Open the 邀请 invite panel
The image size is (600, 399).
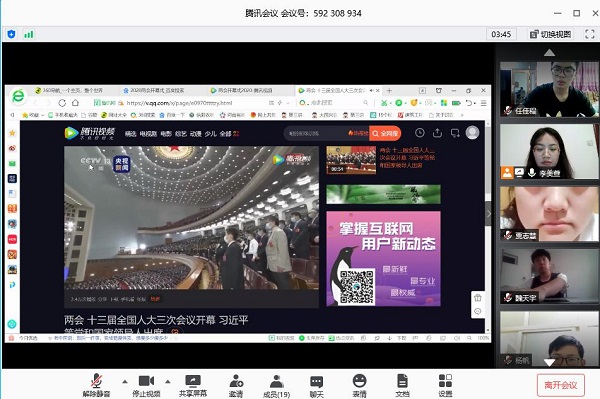(236, 386)
